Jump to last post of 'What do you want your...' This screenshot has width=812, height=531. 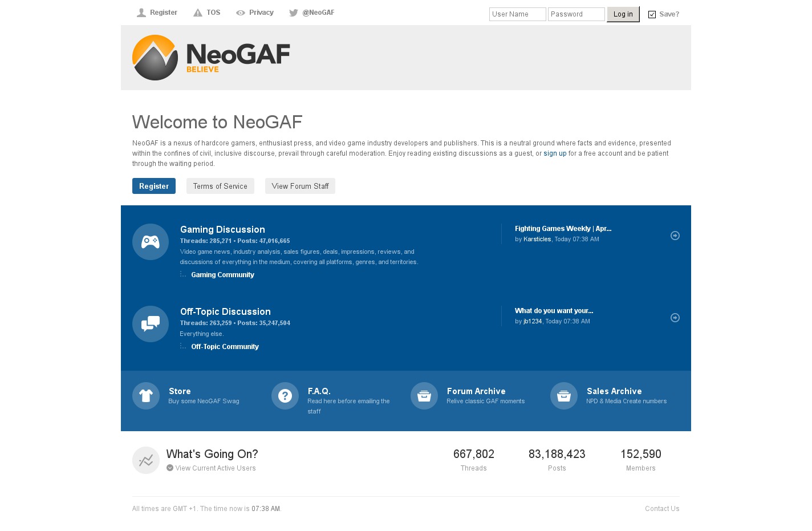675,318
